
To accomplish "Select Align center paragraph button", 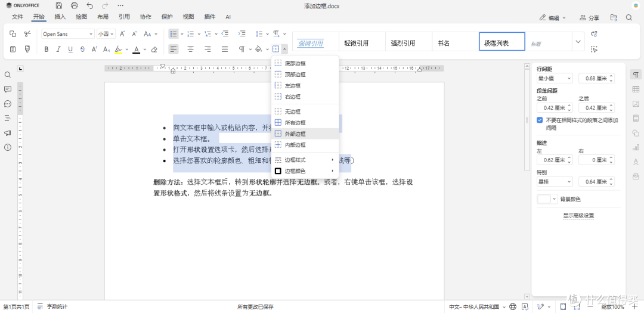I will point(191,49).
